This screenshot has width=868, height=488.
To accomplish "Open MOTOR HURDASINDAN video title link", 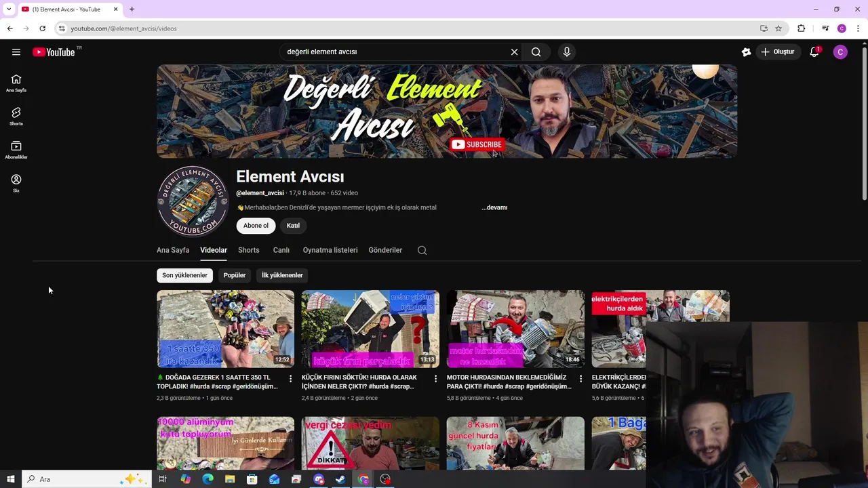I will 509,382.
